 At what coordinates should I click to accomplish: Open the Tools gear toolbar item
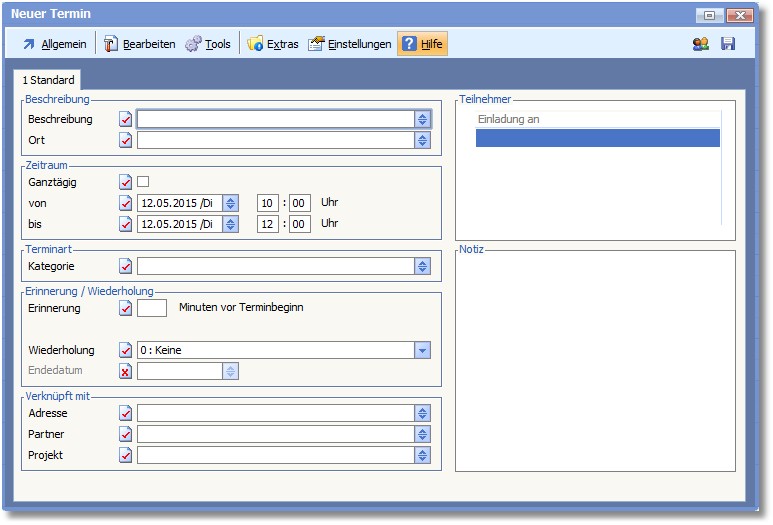coord(208,44)
